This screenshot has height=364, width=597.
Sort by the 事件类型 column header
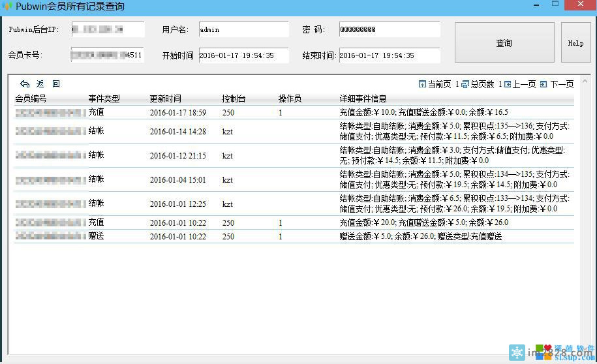104,99
